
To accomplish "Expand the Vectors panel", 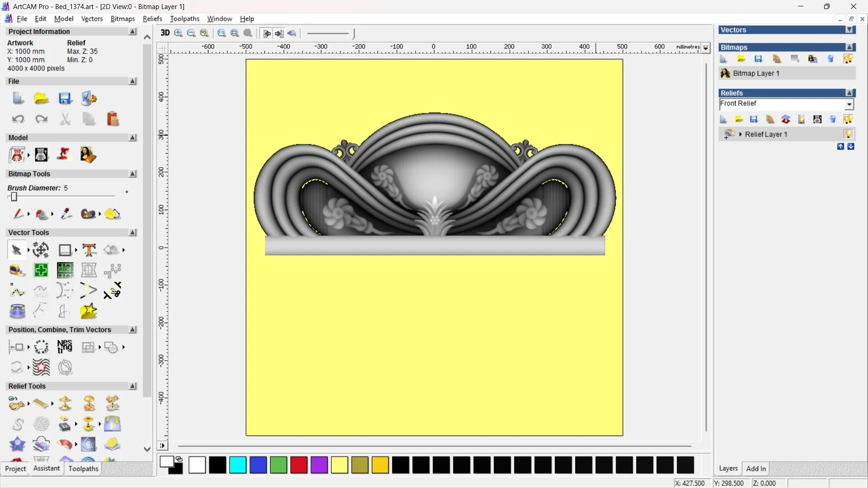I will 850,30.
